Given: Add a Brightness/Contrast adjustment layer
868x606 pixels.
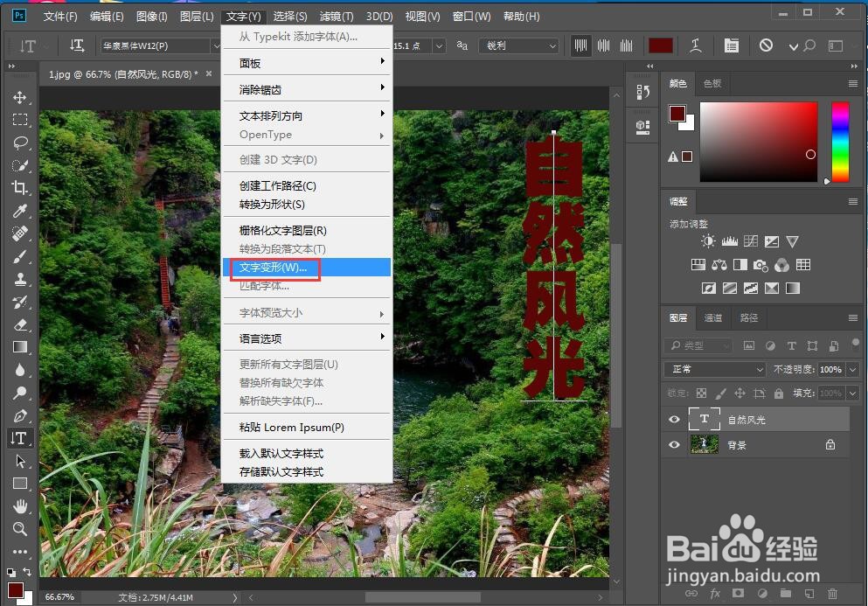Looking at the screenshot, I should click(x=708, y=241).
